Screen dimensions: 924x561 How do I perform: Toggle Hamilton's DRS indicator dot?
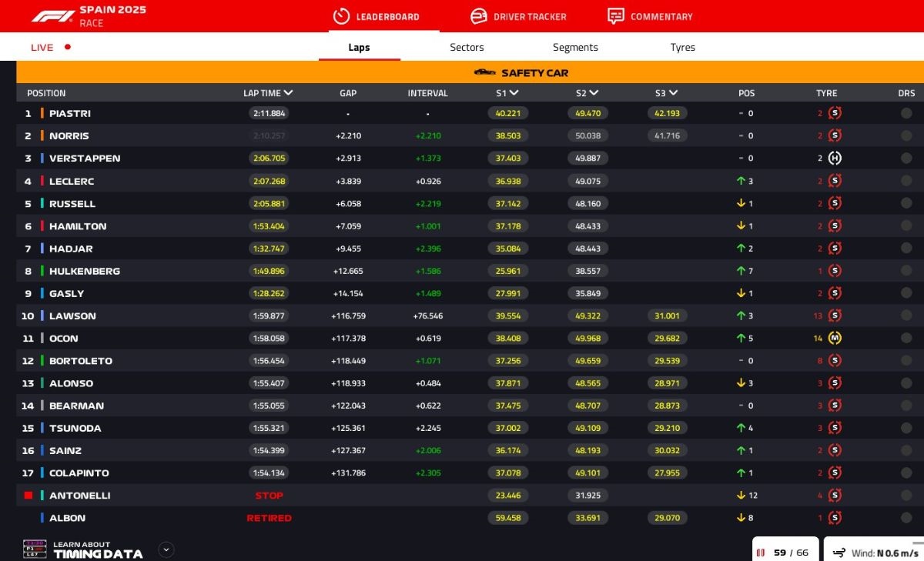(906, 226)
